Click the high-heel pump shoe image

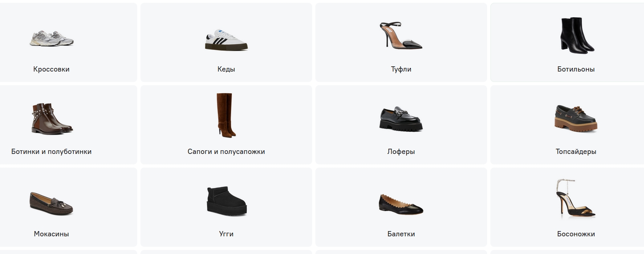pos(401,35)
